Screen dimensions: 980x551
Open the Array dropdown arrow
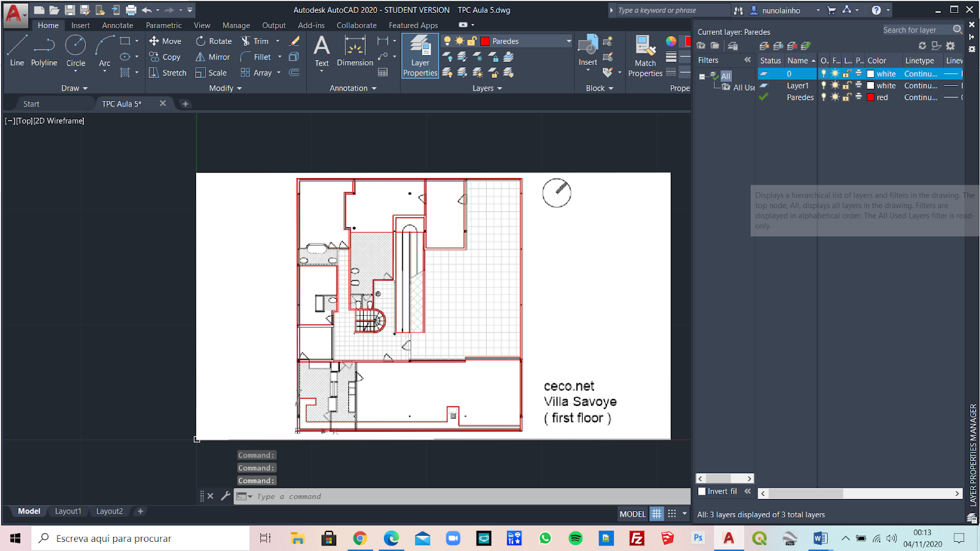click(x=279, y=73)
